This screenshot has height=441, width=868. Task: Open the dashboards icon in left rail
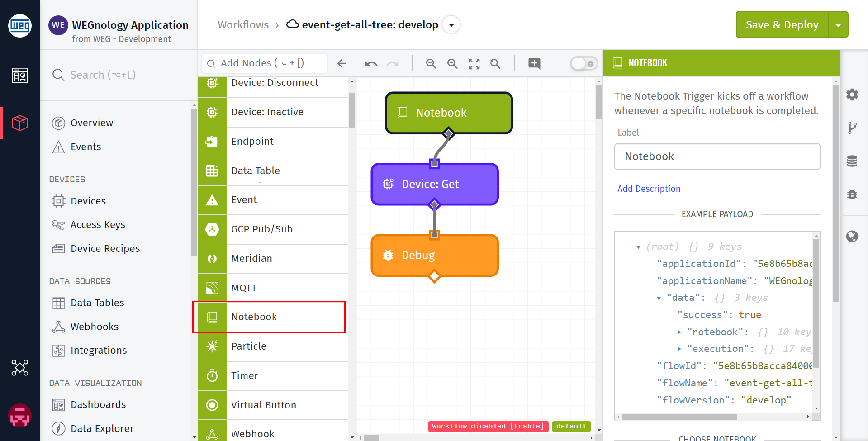coord(20,76)
